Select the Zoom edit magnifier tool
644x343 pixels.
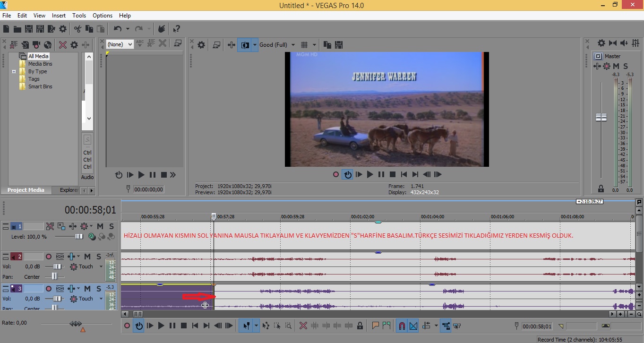(x=288, y=326)
